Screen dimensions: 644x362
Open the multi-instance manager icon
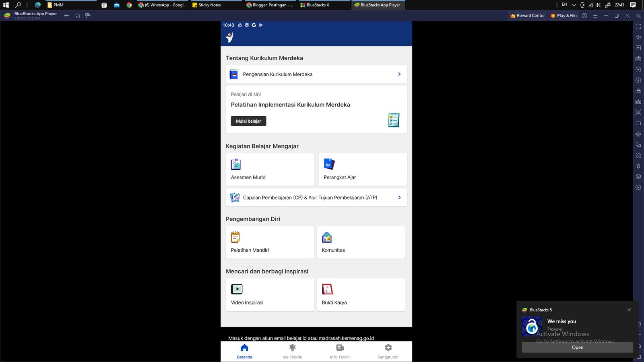coord(638,91)
